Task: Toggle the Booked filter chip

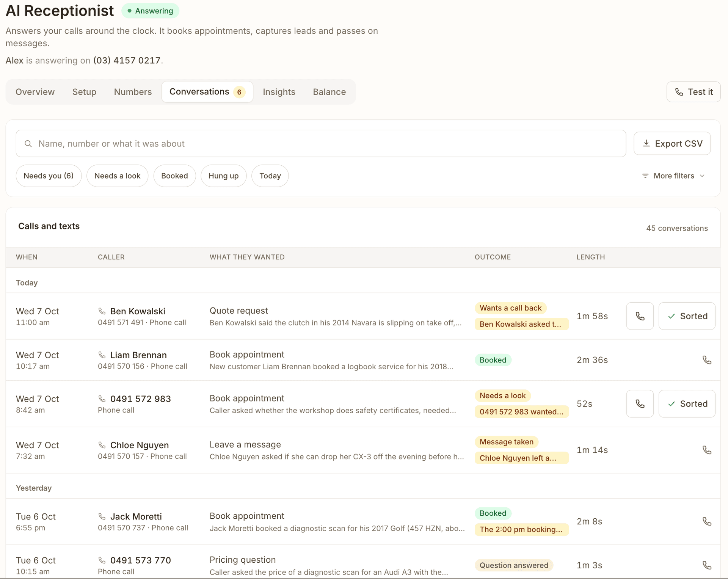Action: pos(174,176)
